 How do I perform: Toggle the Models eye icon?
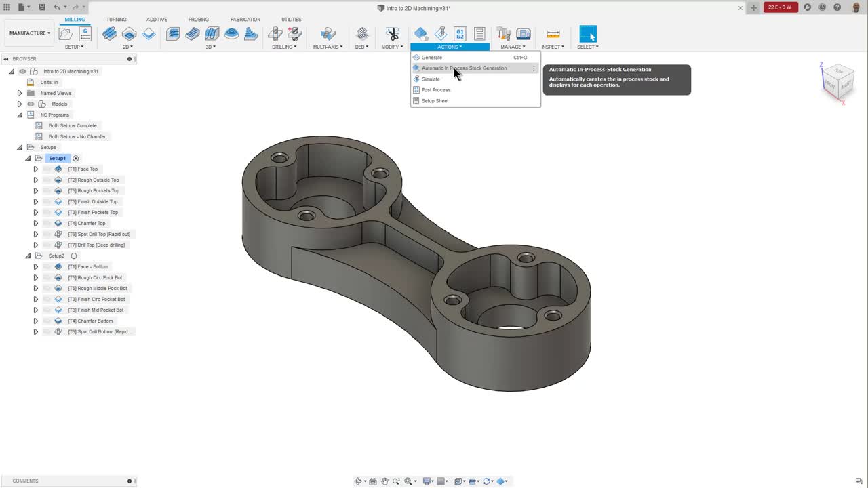click(31, 104)
